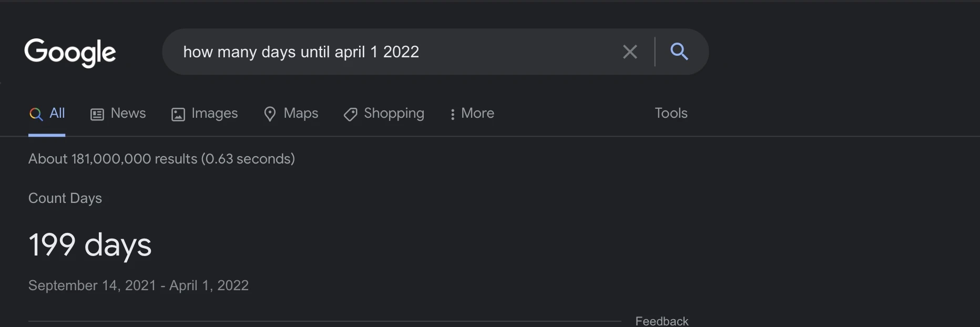Viewport: 980px width, 327px height.
Task: Open the Images results tab
Action: pyautogui.click(x=215, y=114)
